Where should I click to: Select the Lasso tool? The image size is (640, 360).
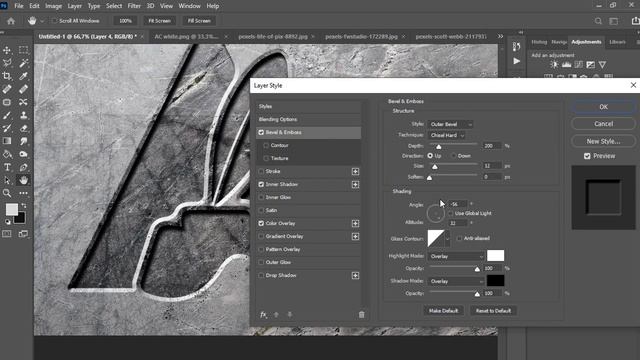[7, 63]
